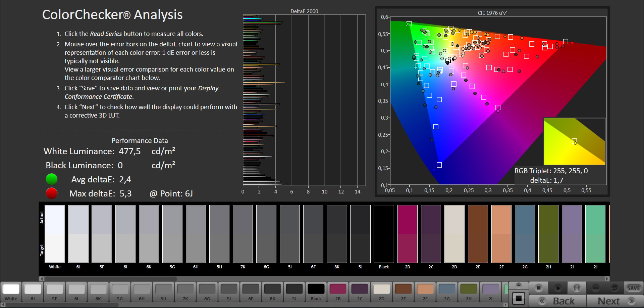Select the Black patch in bottom strip
This screenshot has height=308, width=644.
click(x=316, y=292)
